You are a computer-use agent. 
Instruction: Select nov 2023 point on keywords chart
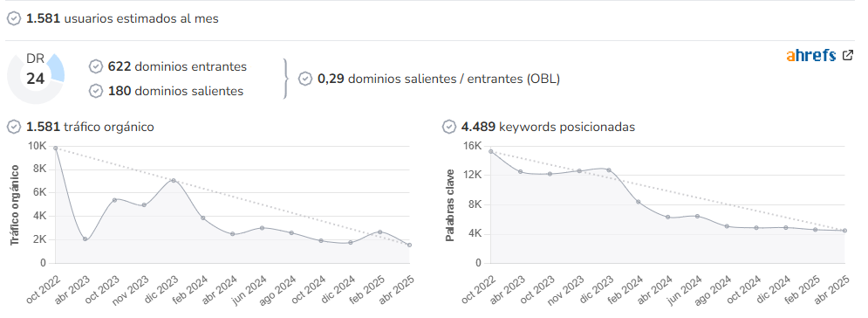coord(579,170)
